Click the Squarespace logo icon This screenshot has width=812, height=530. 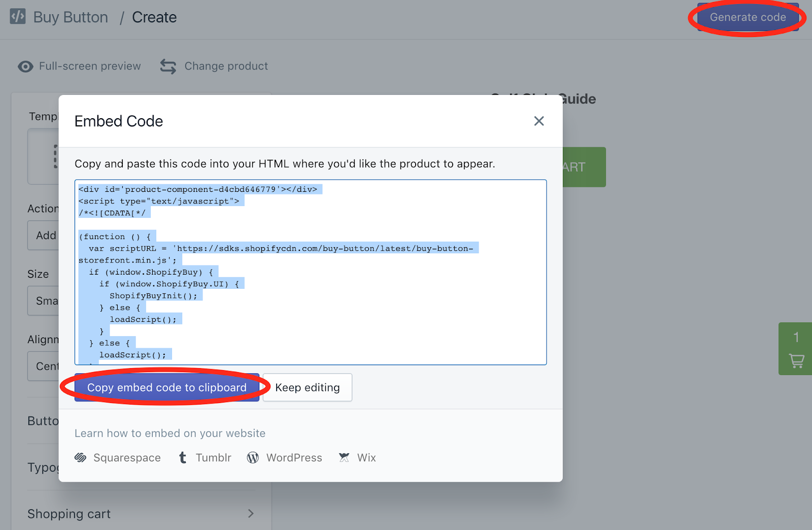point(81,457)
